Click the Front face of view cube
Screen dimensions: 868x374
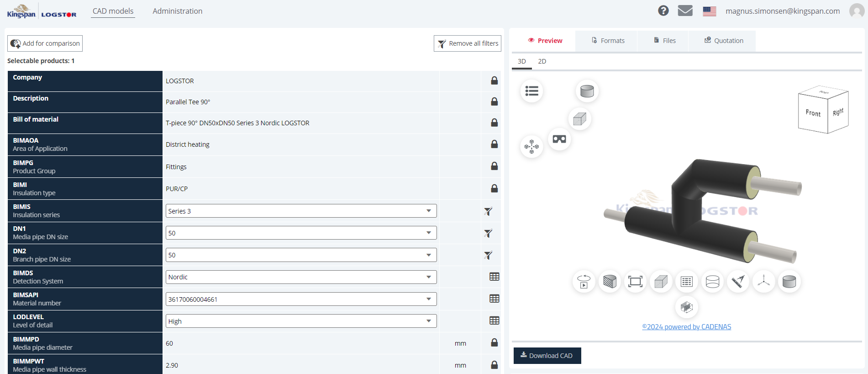click(813, 112)
